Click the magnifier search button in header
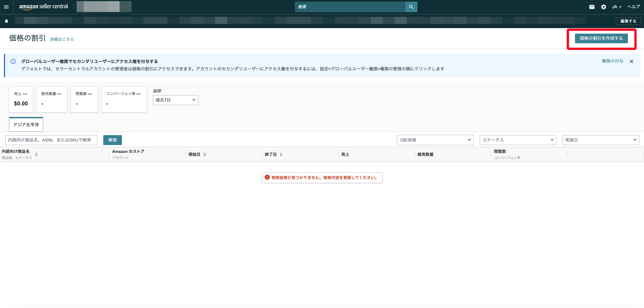 click(411, 7)
